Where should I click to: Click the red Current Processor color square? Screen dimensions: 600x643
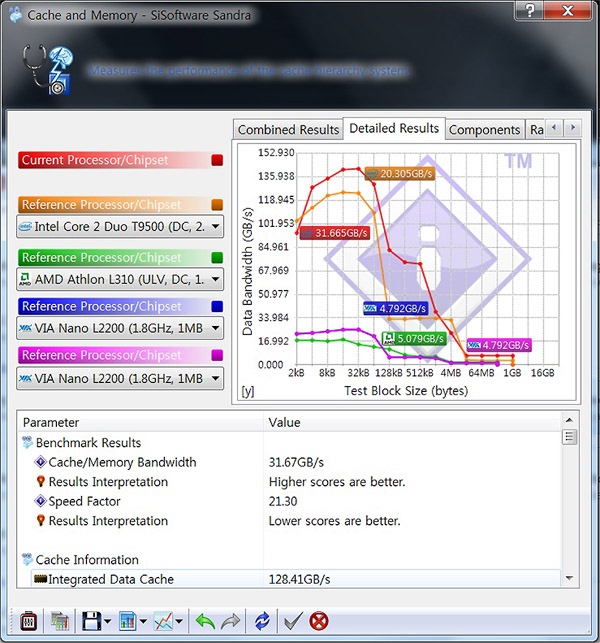[217, 160]
